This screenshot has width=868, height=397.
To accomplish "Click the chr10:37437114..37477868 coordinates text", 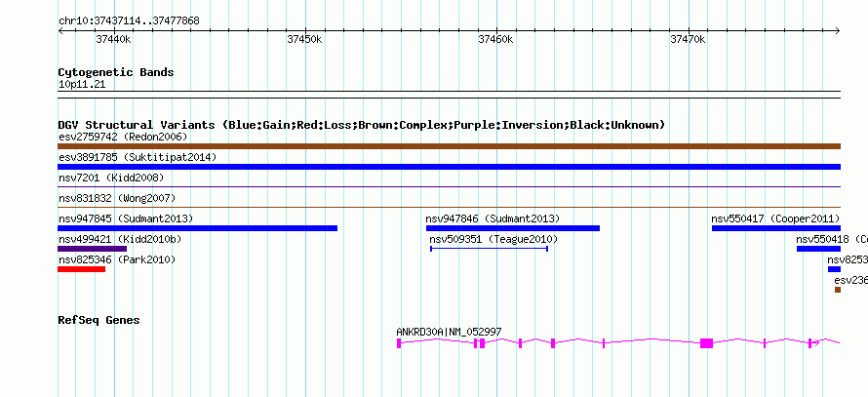I will coord(129,21).
